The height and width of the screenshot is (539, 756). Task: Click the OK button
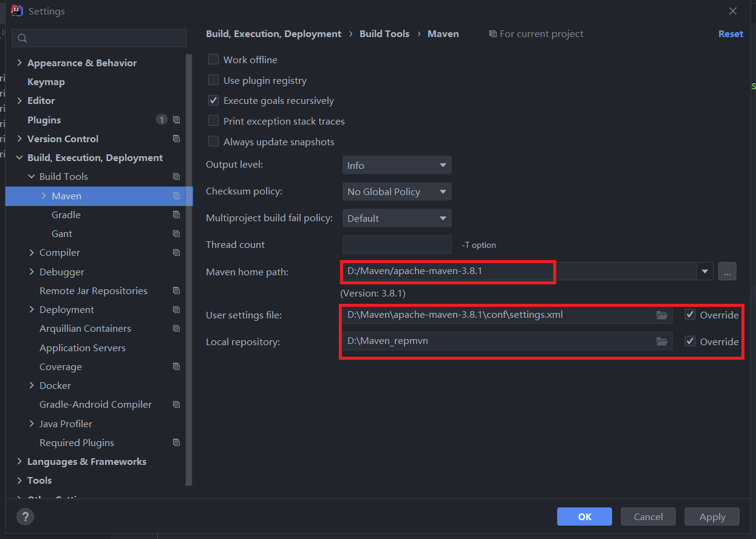[x=585, y=517]
